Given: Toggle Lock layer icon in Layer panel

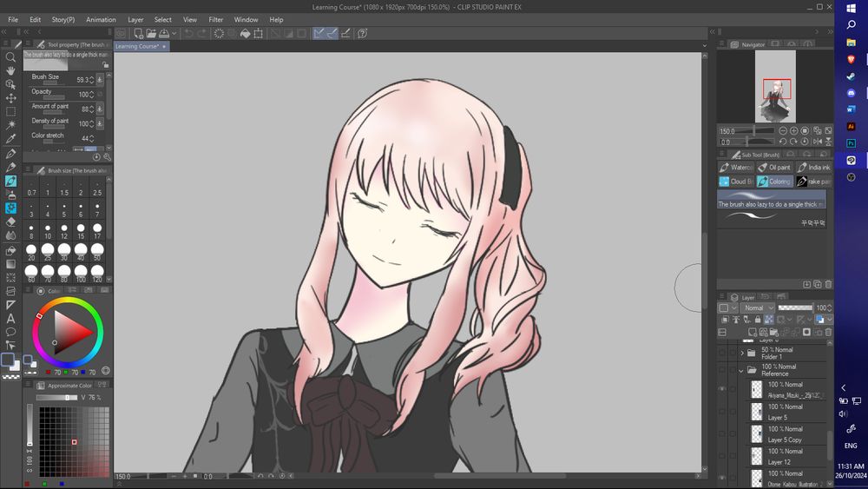Looking at the screenshot, I should [758, 320].
